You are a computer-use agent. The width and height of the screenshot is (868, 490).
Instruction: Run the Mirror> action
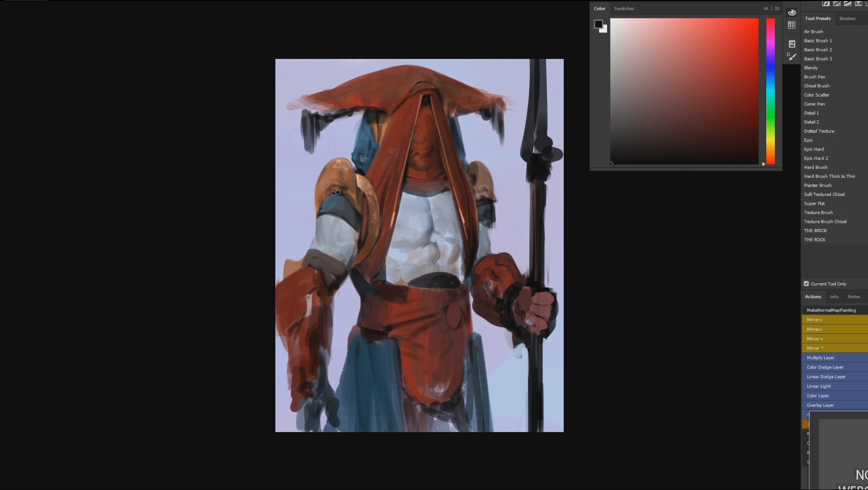835,329
